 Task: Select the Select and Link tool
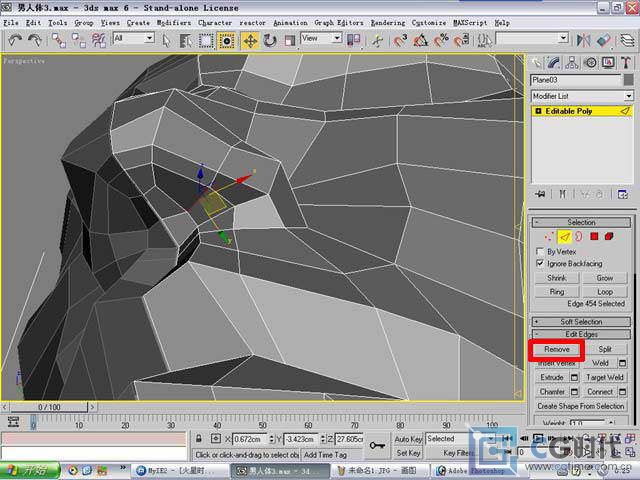point(58,40)
